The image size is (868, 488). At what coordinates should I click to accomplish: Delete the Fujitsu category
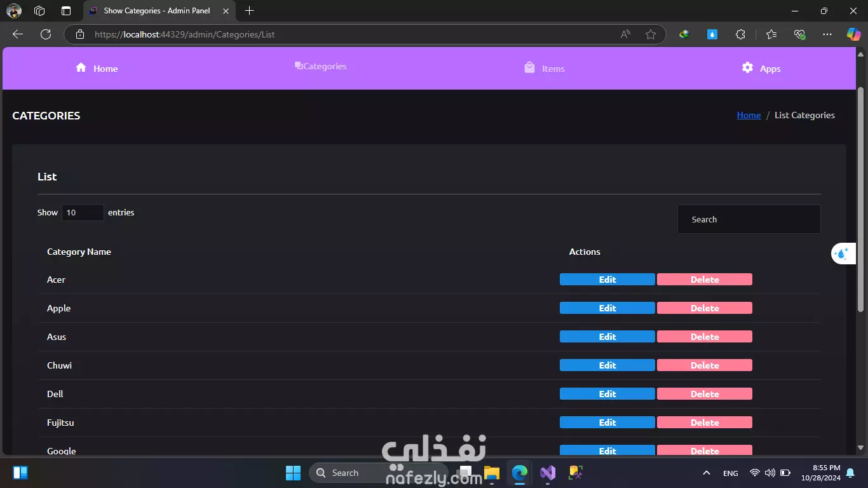[705, 423]
